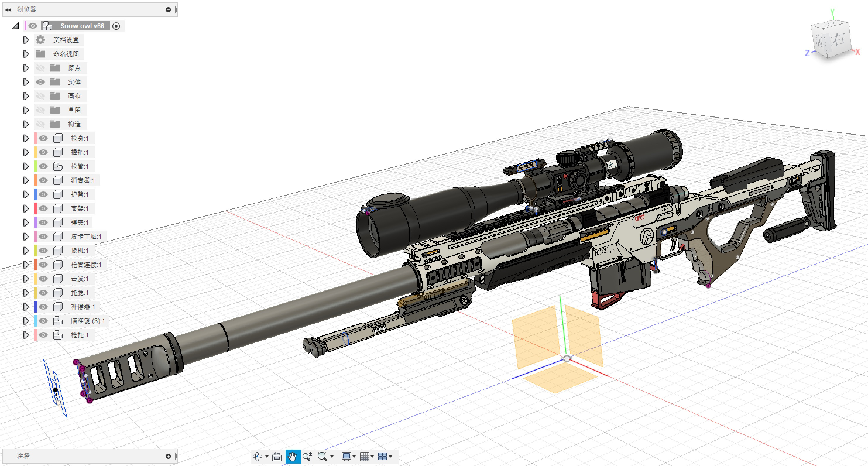
Task: Click Snow owl v66 document icon
Action: pyautogui.click(x=47, y=26)
